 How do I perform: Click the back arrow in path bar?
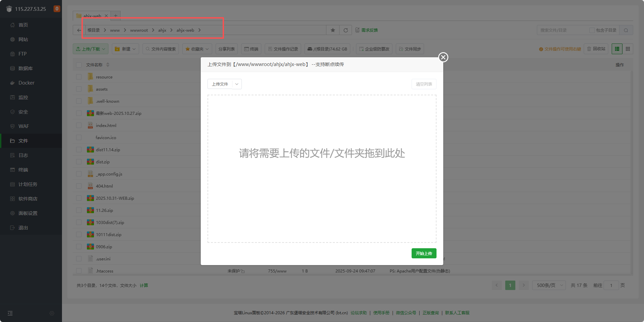pyautogui.click(x=79, y=30)
